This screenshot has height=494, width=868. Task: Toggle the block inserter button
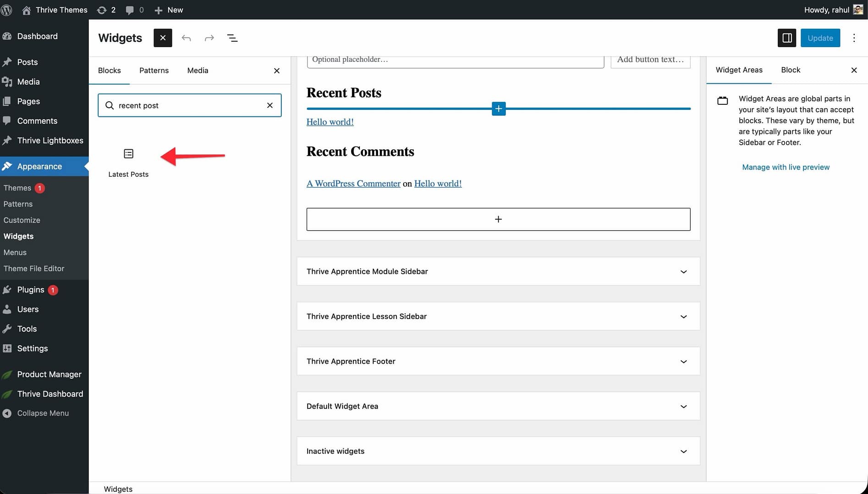pyautogui.click(x=163, y=38)
